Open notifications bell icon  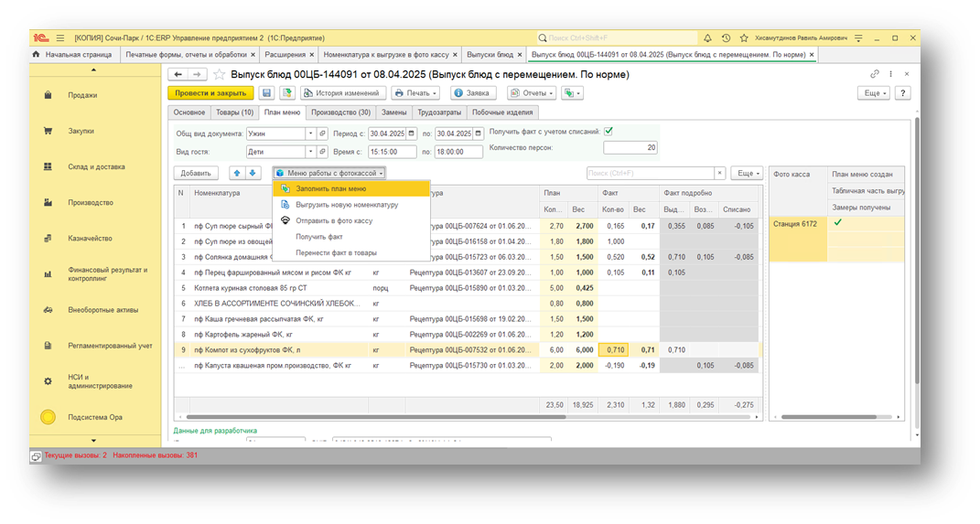pos(707,38)
